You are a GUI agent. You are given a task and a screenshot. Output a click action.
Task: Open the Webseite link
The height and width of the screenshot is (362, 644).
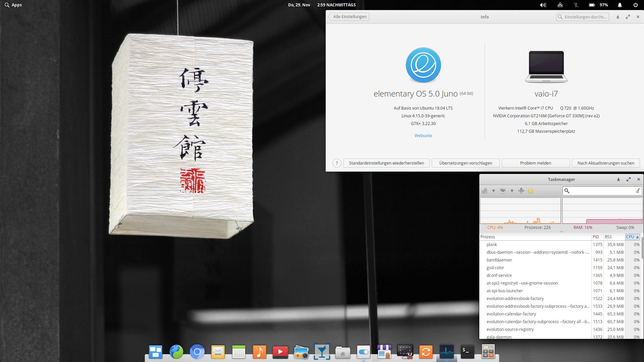click(x=423, y=135)
